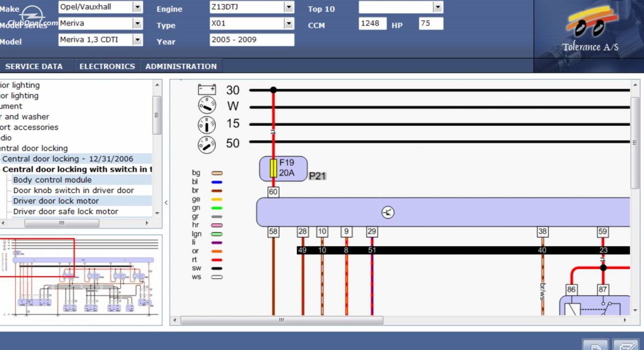The width and height of the screenshot is (644, 350).
Task: Click pin box '59' under the module
Action: point(603,232)
